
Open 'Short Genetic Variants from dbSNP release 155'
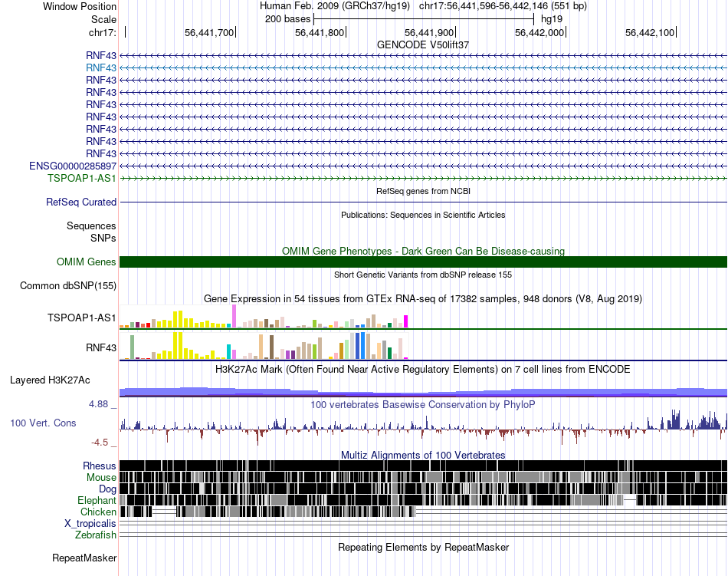(x=423, y=275)
